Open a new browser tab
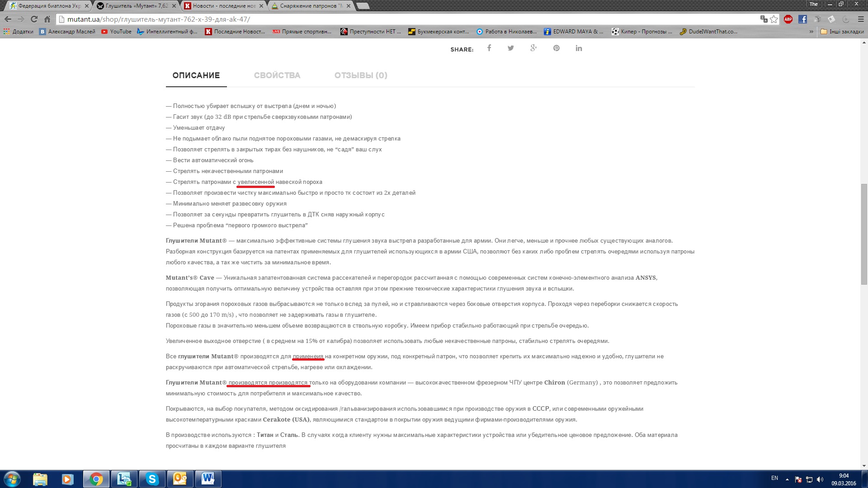868x488 pixels. [x=363, y=6]
